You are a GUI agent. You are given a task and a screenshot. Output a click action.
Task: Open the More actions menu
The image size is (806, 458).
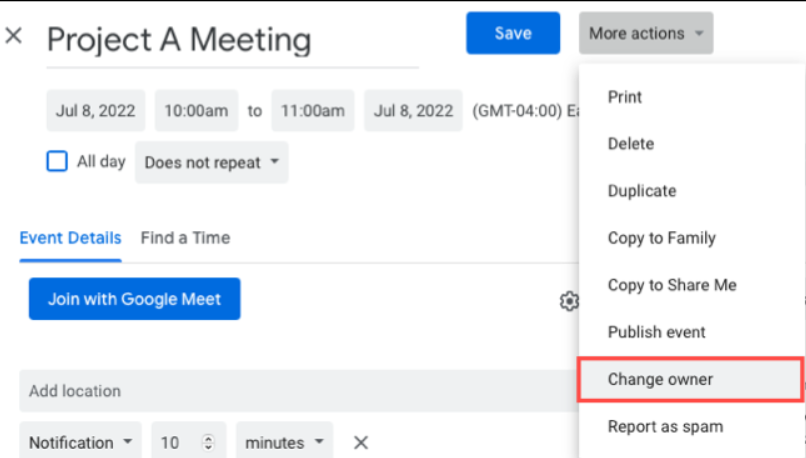point(645,33)
